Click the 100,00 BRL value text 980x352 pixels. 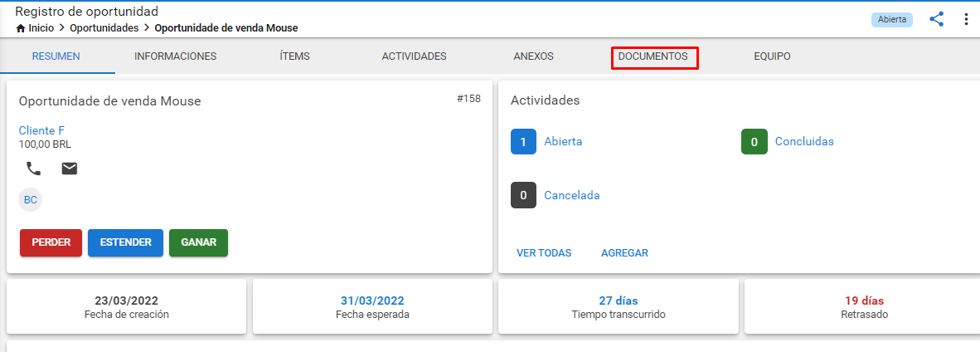[x=45, y=144]
